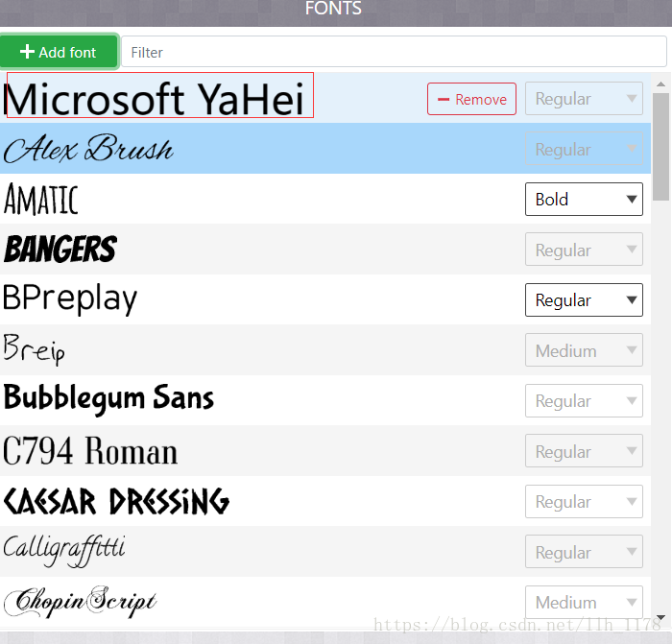
Task: Click the scrollbar down arrow
Action: click(660, 617)
